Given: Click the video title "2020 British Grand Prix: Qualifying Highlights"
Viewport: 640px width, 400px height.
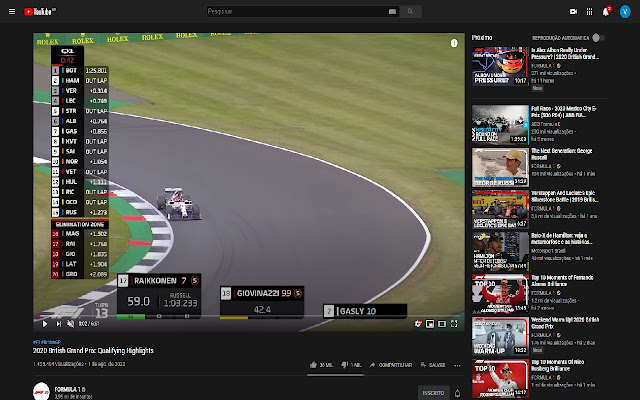Looking at the screenshot, I should coord(93,351).
